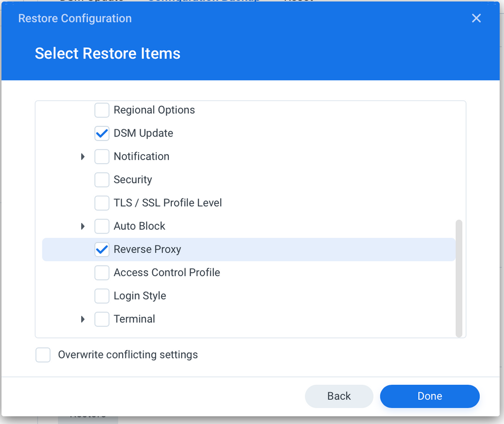The width and height of the screenshot is (504, 424).
Task: Enable the Terminal restore item
Action: tap(102, 319)
